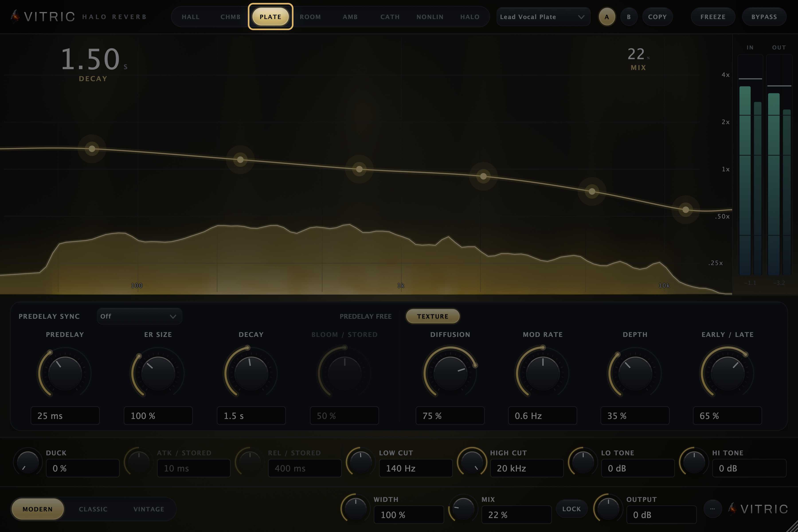This screenshot has height=532, width=798.
Task: Toggle the Texture button
Action: click(433, 316)
